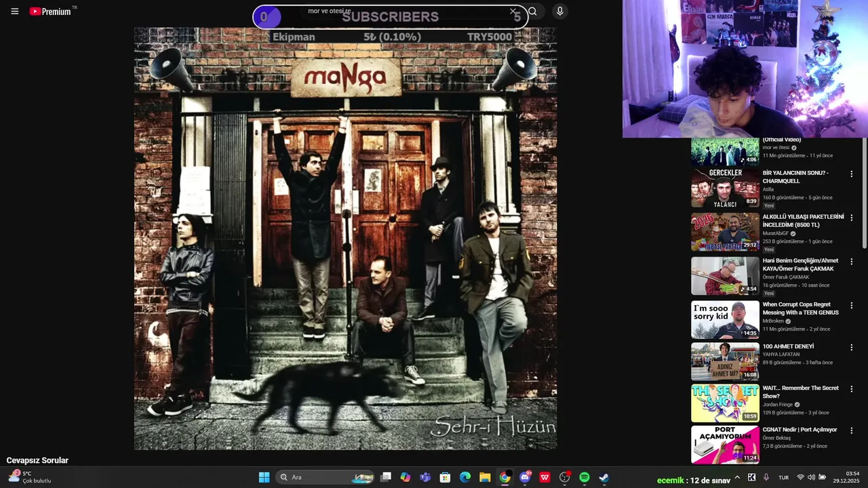Open the ADINIZ AHMET Mİ thumbnail
The width and height of the screenshot is (868, 488).
click(x=725, y=361)
